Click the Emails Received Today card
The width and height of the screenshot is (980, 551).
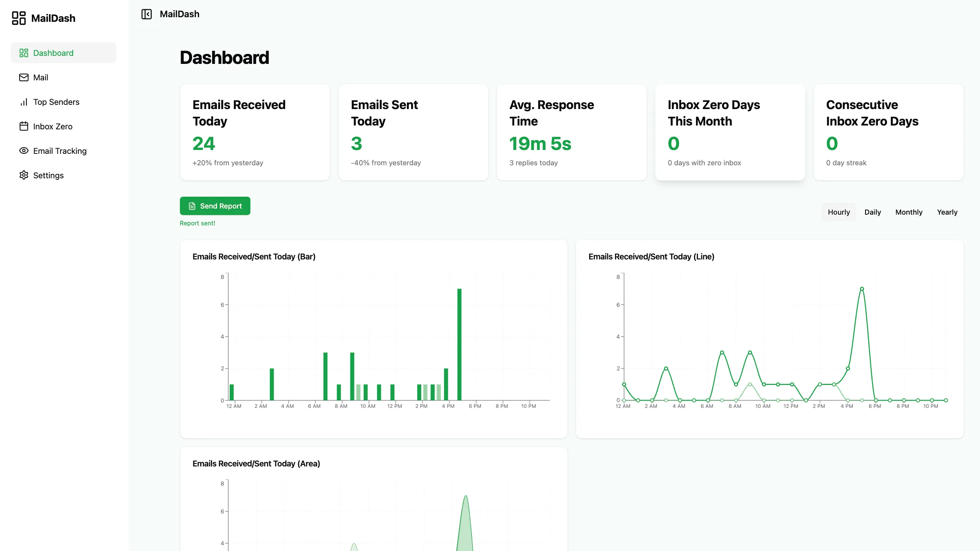coord(255,132)
